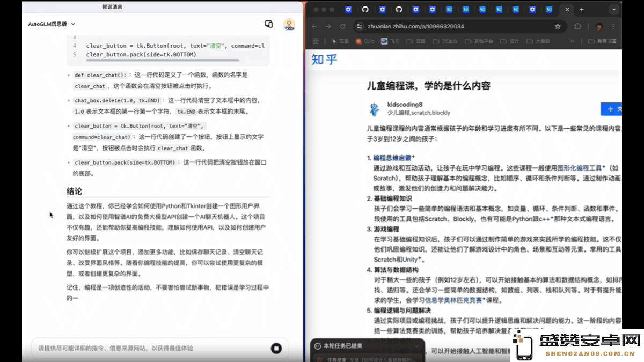Image resolution: width=644 pixels, height=362 pixels.
Task: Open the 飞书 bookmark
Action: point(390,41)
